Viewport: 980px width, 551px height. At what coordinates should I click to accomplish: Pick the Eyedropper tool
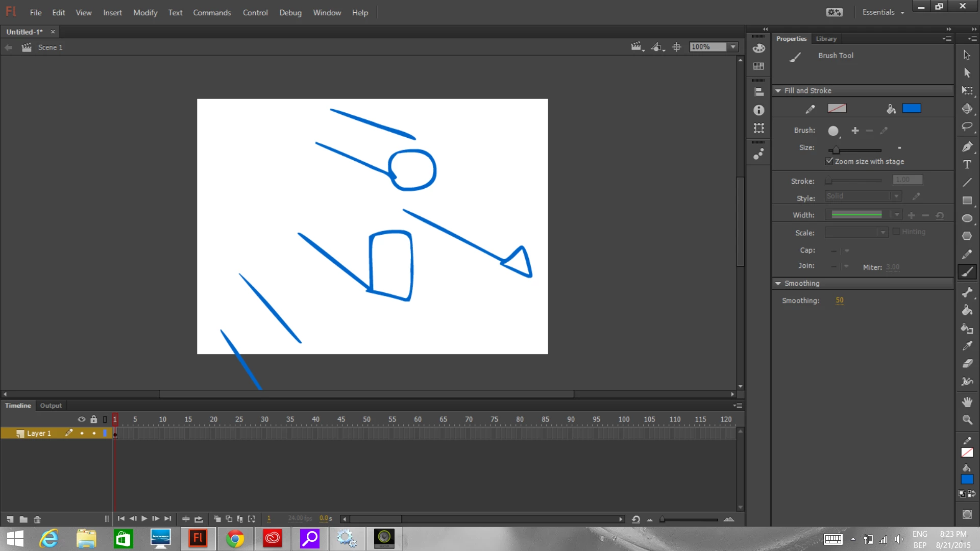[x=967, y=346]
